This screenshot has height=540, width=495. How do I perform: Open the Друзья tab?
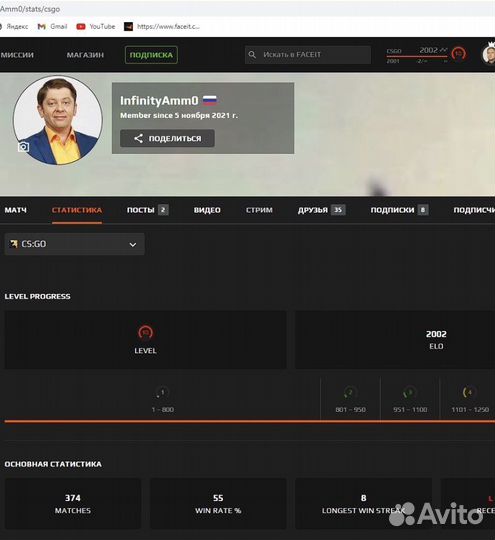(321, 210)
